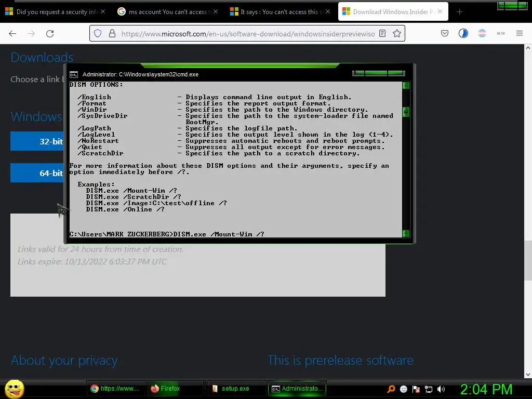532x399 pixels.
Task: Click the '/NoRestart' option line in cmd
Action: [231, 141]
